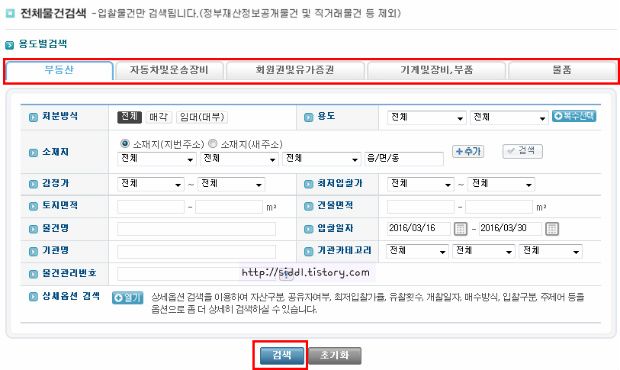Click the arrow icon beside 물건명 label
The height and width of the screenshot is (370, 620).
tap(33, 229)
